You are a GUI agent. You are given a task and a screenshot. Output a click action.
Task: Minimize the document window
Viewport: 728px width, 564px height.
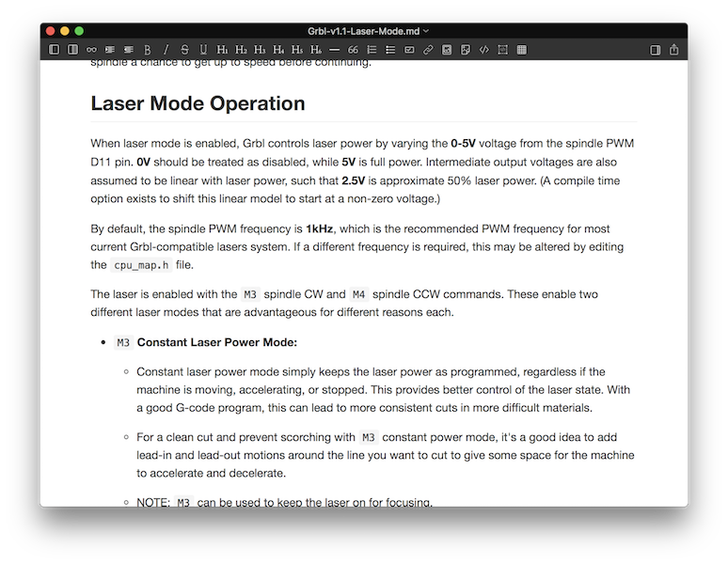(65, 31)
